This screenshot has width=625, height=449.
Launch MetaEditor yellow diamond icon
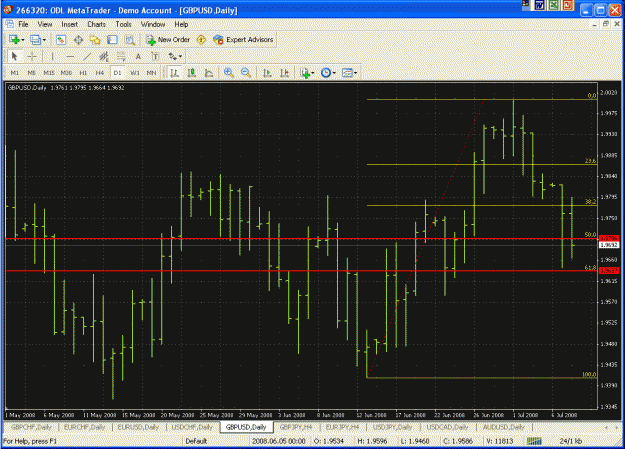pos(201,39)
